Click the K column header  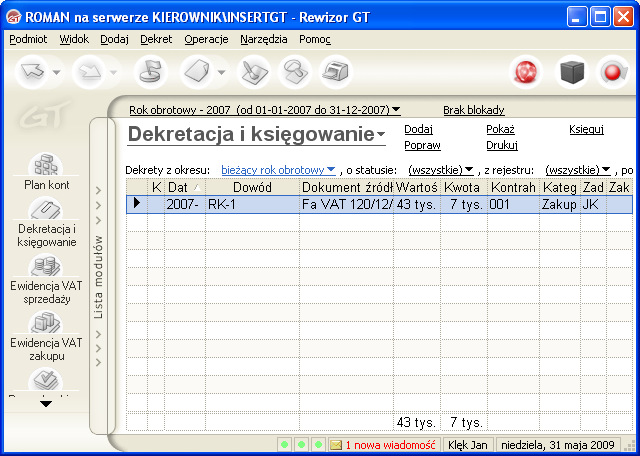pyautogui.click(x=156, y=187)
